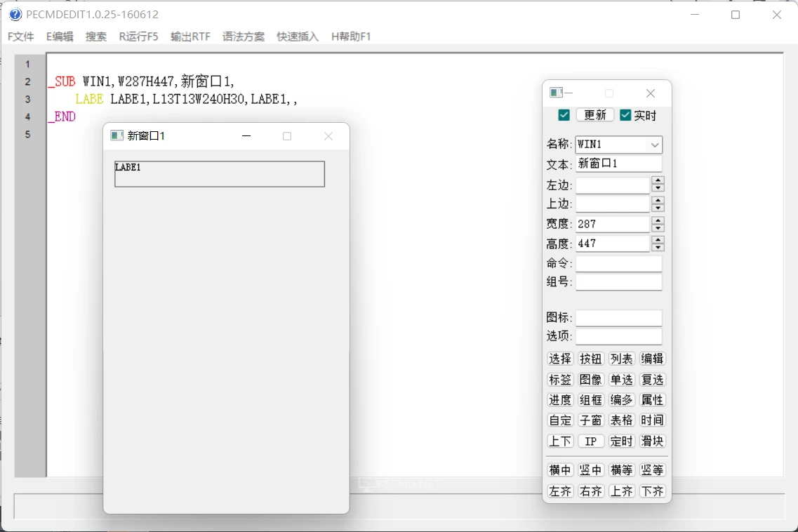Click the 编多 button

click(621, 400)
